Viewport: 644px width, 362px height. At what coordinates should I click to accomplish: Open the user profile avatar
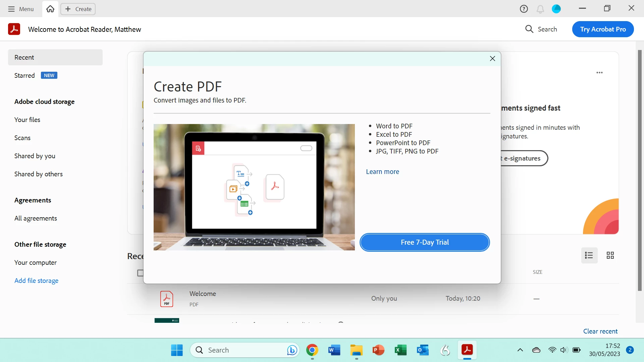tap(556, 9)
